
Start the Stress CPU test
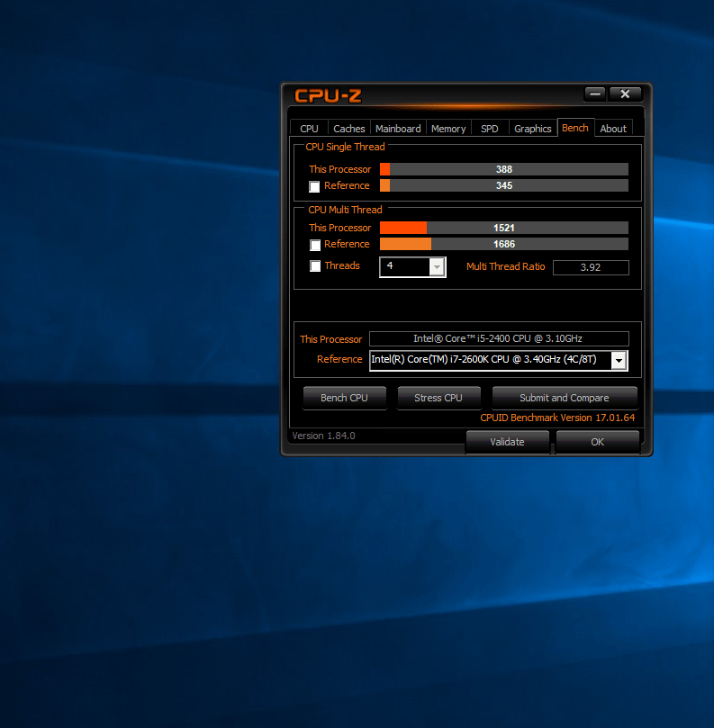[438, 398]
